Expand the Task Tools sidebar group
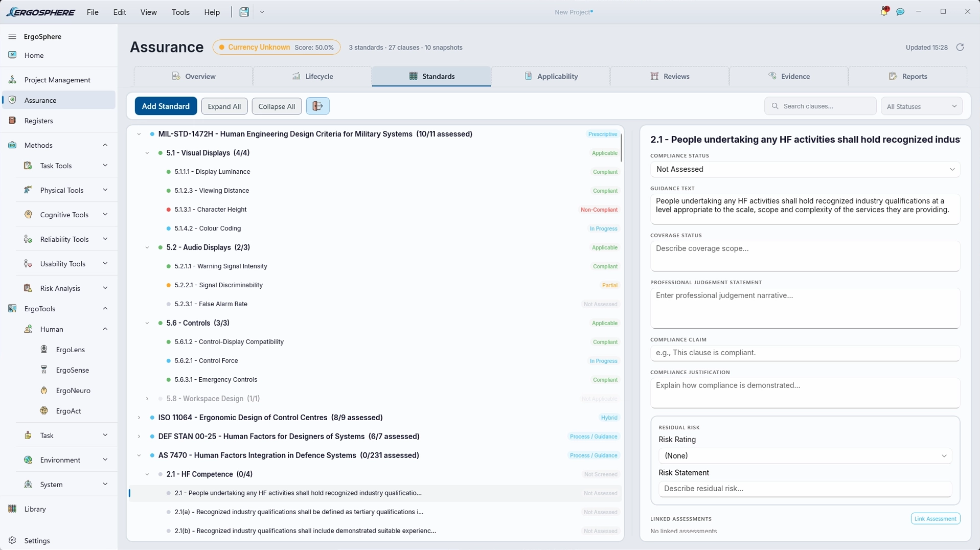The image size is (980, 550). [x=105, y=166]
